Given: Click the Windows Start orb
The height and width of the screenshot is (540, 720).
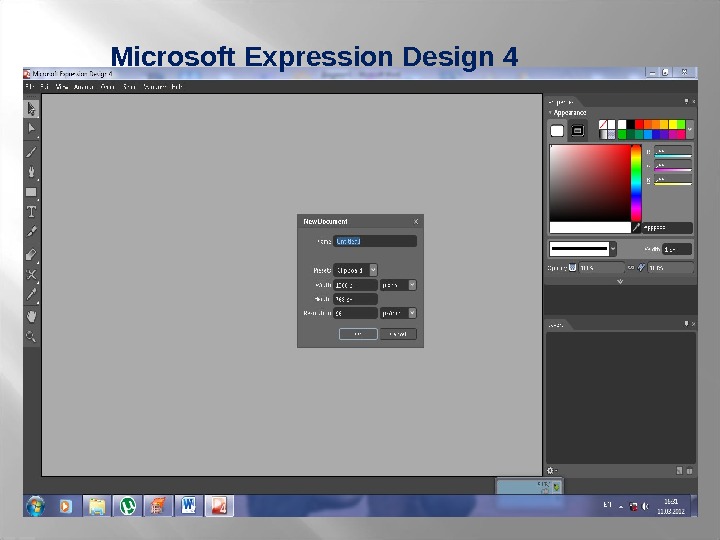Looking at the screenshot, I should [x=35, y=506].
